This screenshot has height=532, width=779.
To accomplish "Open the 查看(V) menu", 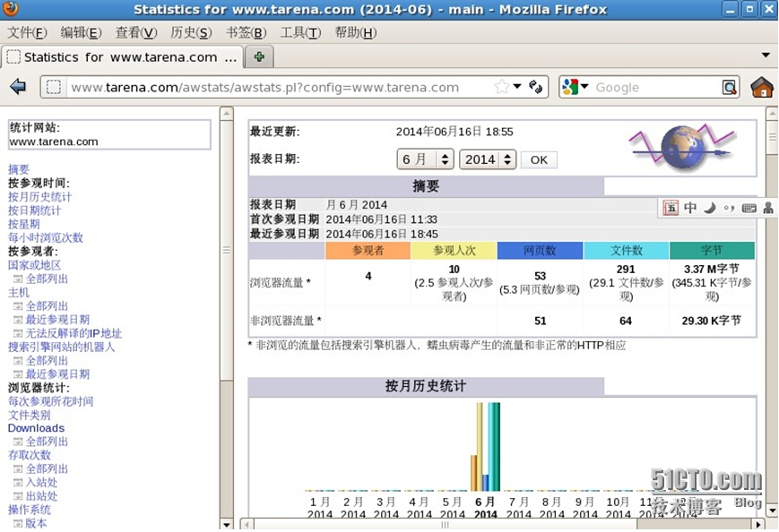I will point(136,33).
